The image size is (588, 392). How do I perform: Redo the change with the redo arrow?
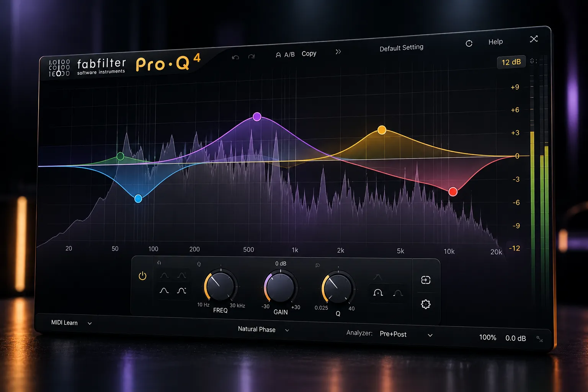pyautogui.click(x=252, y=56)
